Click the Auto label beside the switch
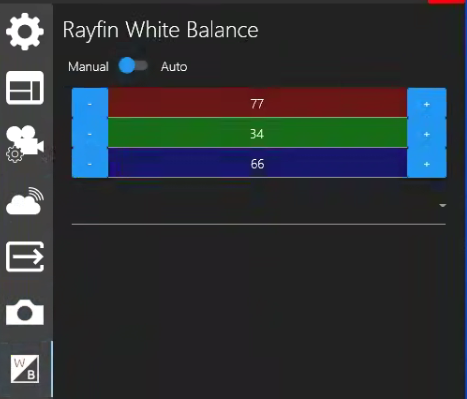The image size is (467, 399). (x=174, y=67)
